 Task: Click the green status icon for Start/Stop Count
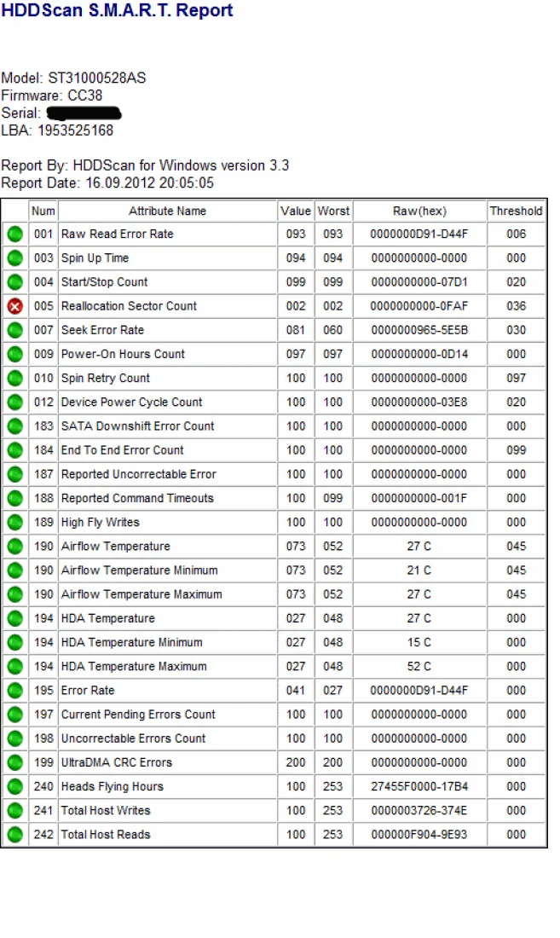pyautogui.click(x=15, y=281)
